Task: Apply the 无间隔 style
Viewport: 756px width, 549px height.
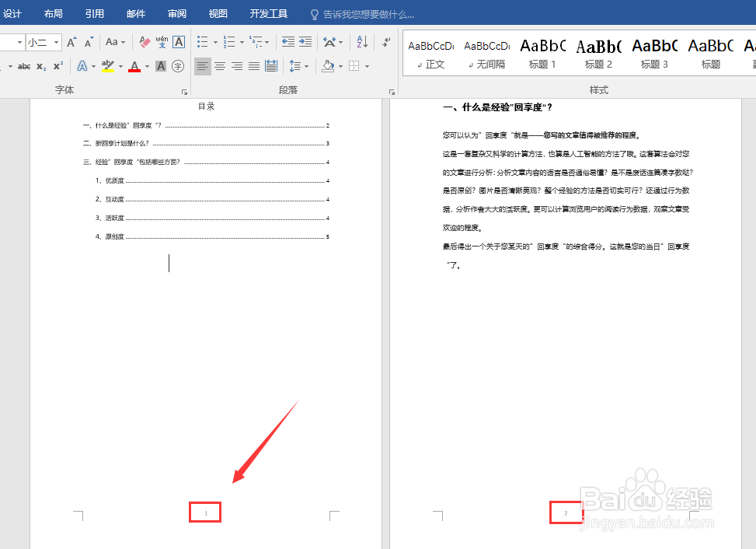Action: click(x=486, y=53)
